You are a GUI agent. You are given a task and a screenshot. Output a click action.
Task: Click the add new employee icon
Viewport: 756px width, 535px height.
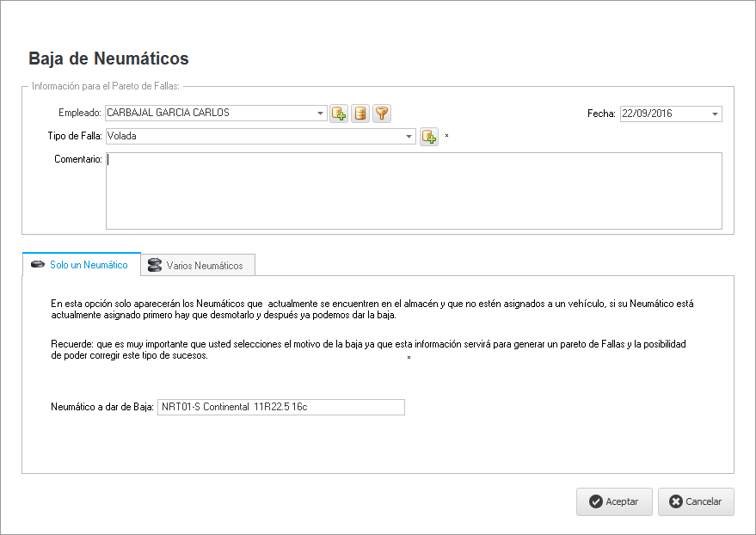point(339,114)
